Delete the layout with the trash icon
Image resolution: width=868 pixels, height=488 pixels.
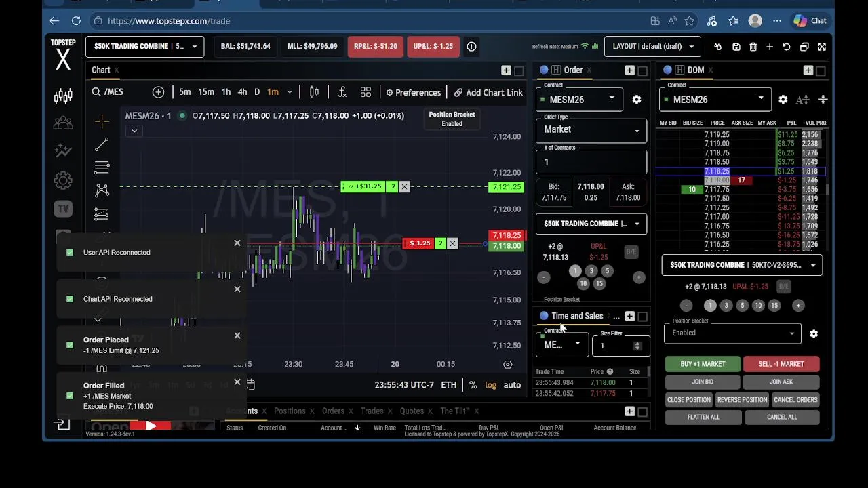click(753, 47)
